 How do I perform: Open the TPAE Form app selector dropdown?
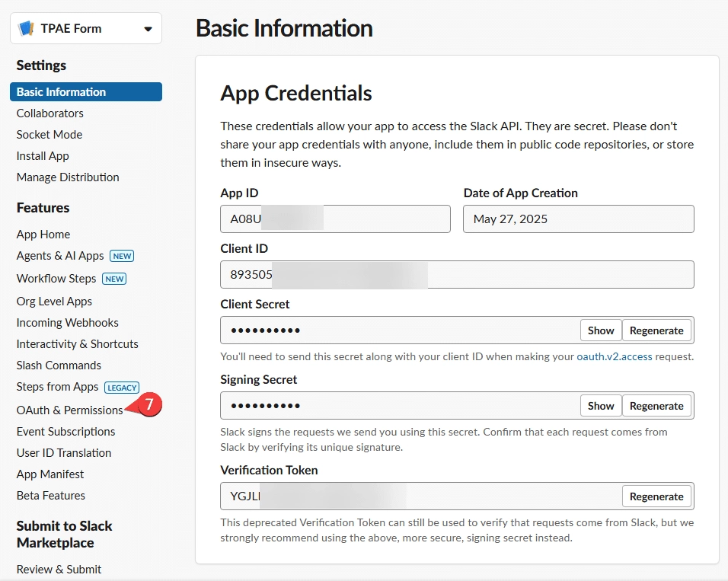coord(148,30)
